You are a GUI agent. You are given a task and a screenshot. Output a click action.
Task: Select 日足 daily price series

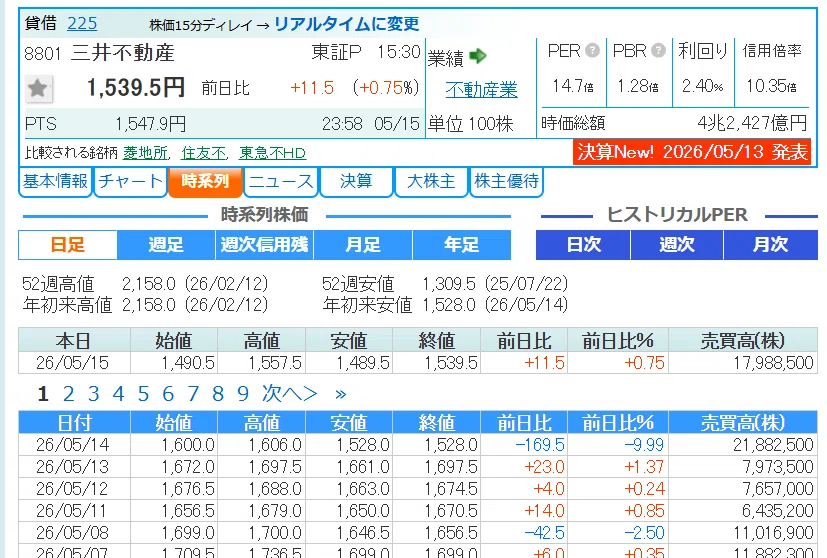[68, 245]
